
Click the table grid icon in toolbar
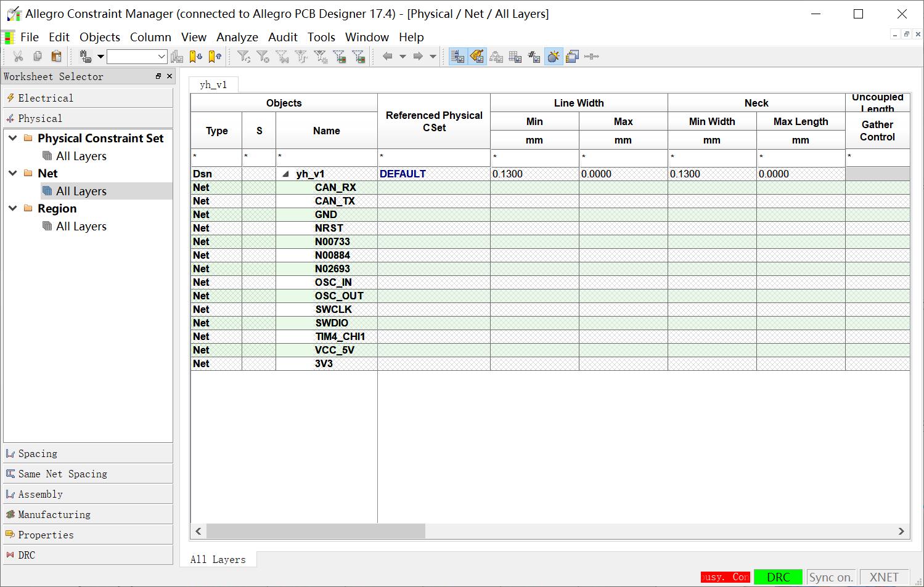coord(515,57)
